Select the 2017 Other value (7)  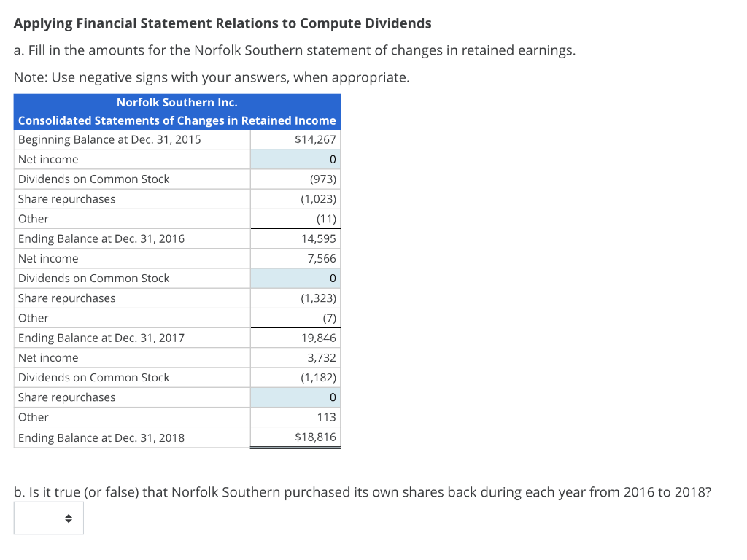(329, 318)
